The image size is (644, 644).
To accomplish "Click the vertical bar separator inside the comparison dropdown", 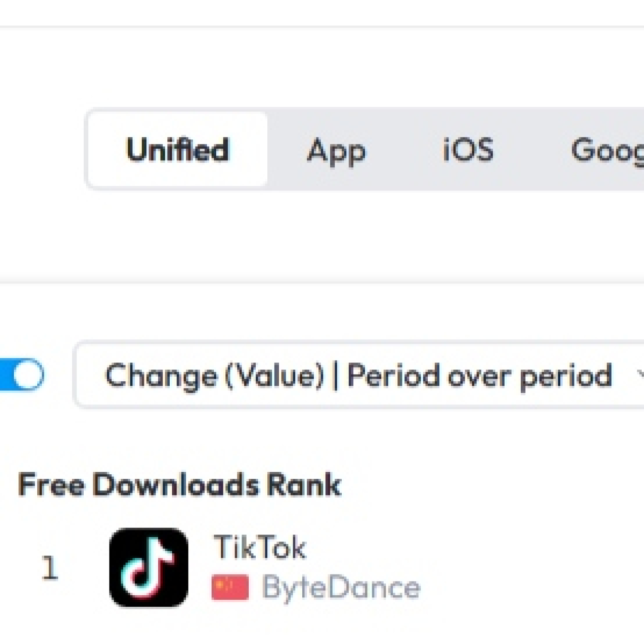I will pos(335,376).
